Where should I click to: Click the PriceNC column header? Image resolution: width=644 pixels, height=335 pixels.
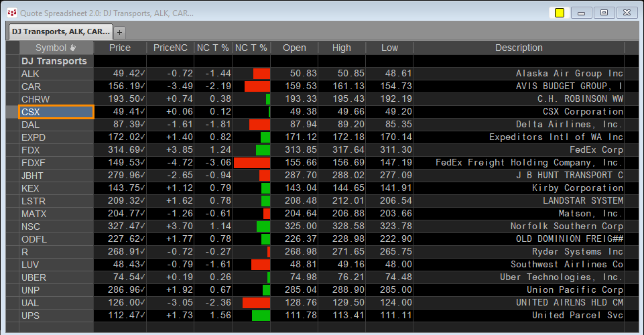[170, 48]
